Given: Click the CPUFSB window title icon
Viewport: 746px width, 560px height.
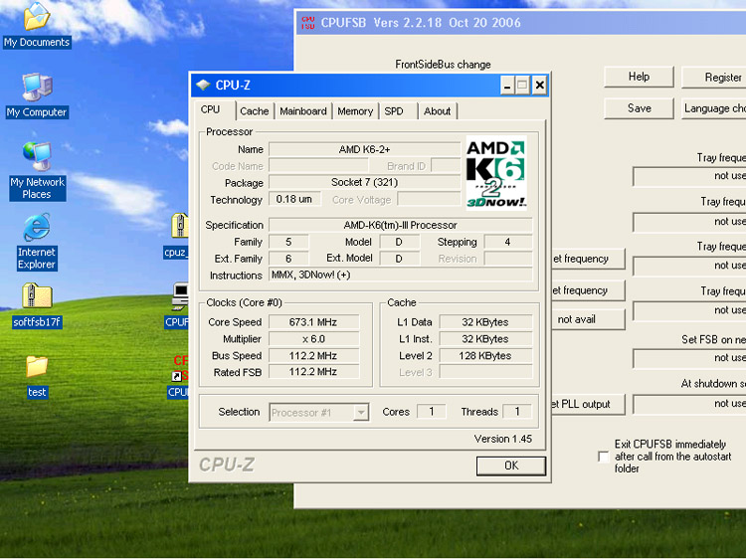Looking at the screenshot, I should pos(307,22).
